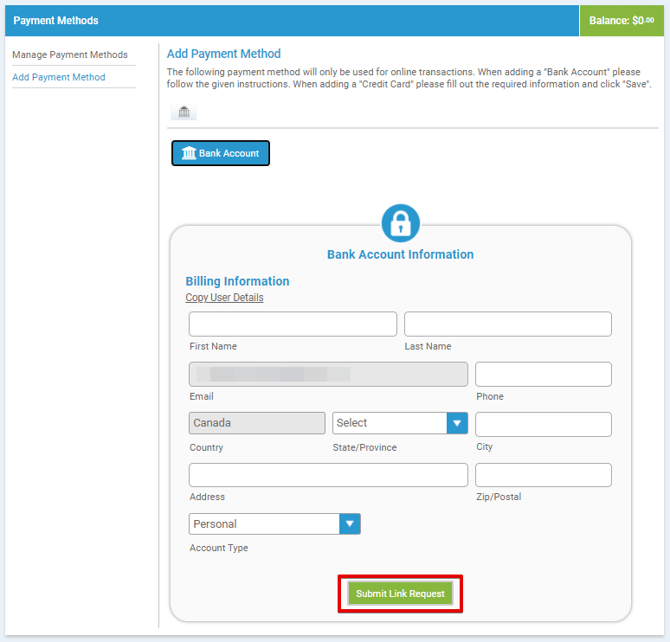
Task: Click into the Last Name field
Action: click(507, 324)
